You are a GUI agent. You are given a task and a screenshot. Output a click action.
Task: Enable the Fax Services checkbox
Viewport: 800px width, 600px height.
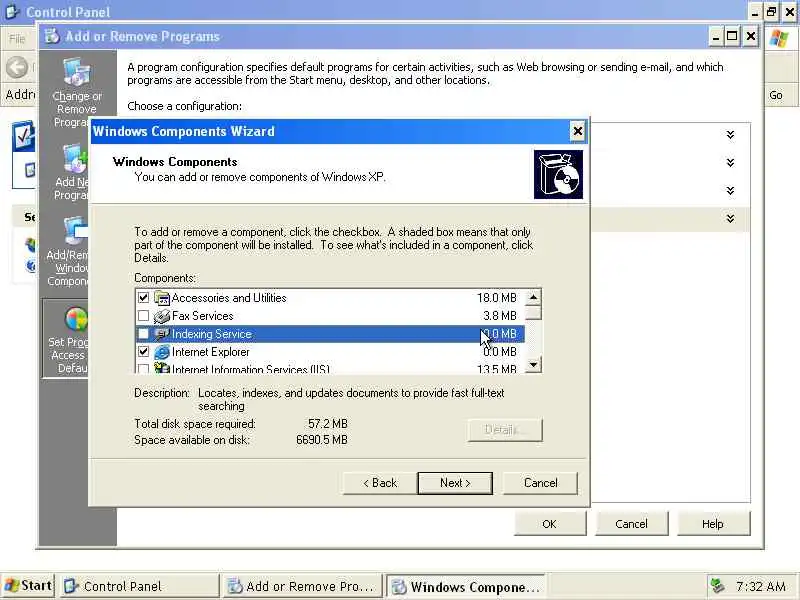click(143, 316)
